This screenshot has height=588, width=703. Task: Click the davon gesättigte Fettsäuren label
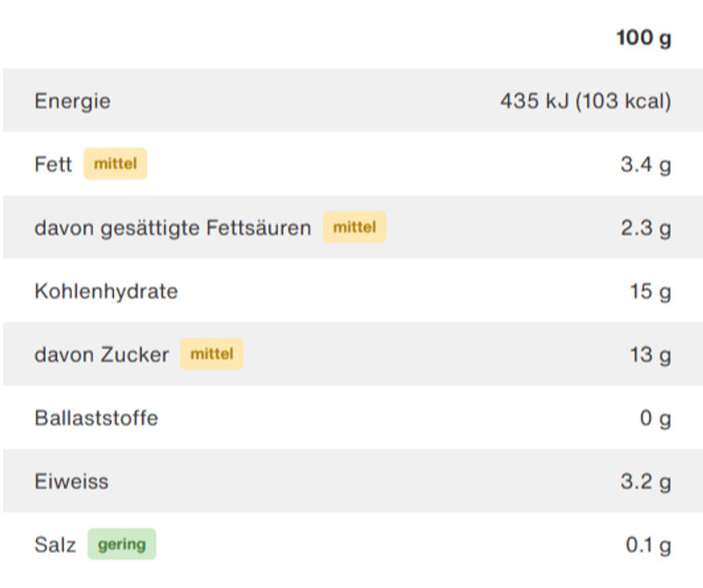click(173, 228)
